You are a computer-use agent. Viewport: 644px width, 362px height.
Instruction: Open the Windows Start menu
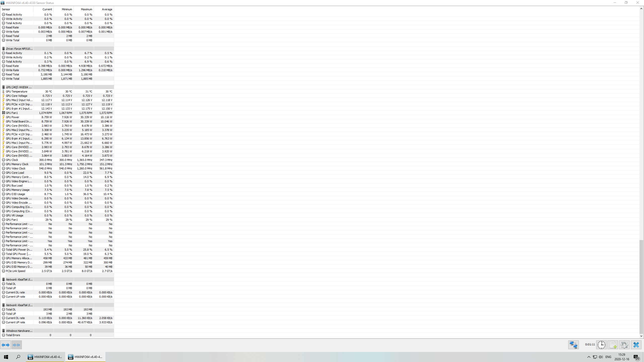(x=6, y=357)
